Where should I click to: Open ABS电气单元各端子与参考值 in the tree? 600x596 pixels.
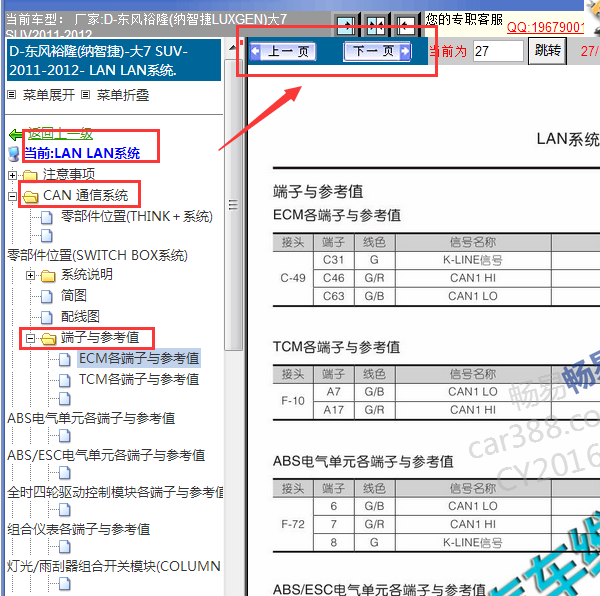91,419
